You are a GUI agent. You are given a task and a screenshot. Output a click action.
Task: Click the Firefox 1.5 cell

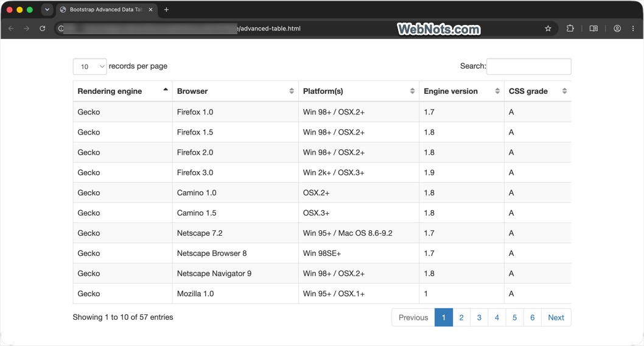[236, 132]
